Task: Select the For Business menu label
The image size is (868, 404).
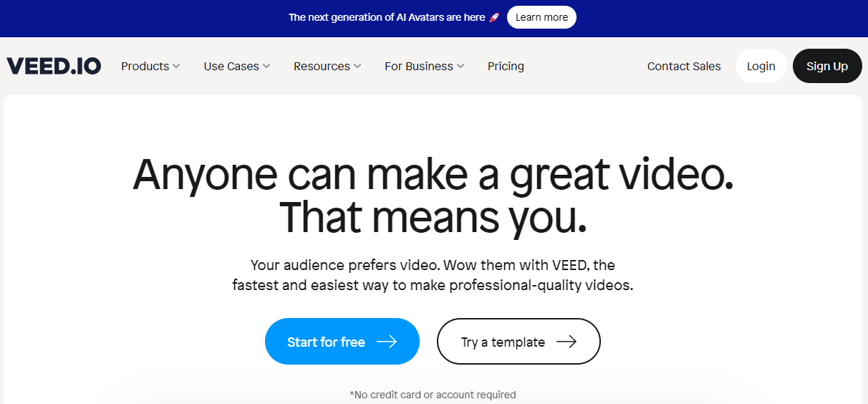Action: click(x=419, y=66)
